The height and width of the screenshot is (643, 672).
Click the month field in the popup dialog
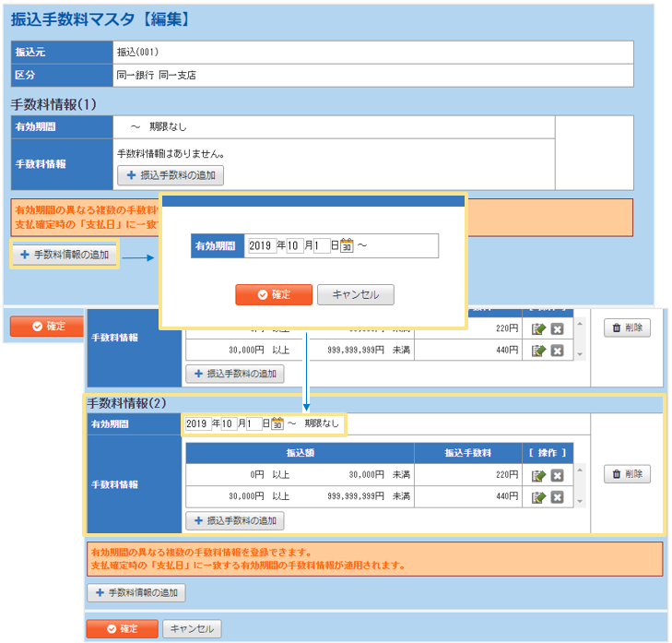294,246
